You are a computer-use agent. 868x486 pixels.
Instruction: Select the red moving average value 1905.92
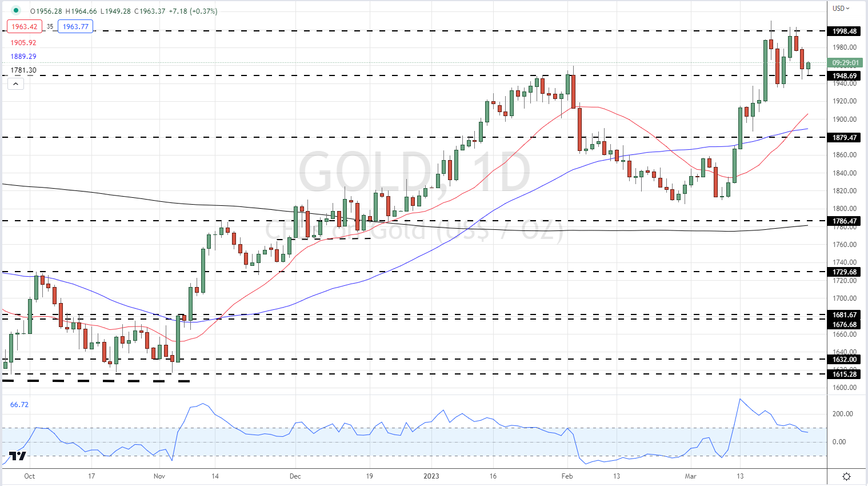pos(23,43)
